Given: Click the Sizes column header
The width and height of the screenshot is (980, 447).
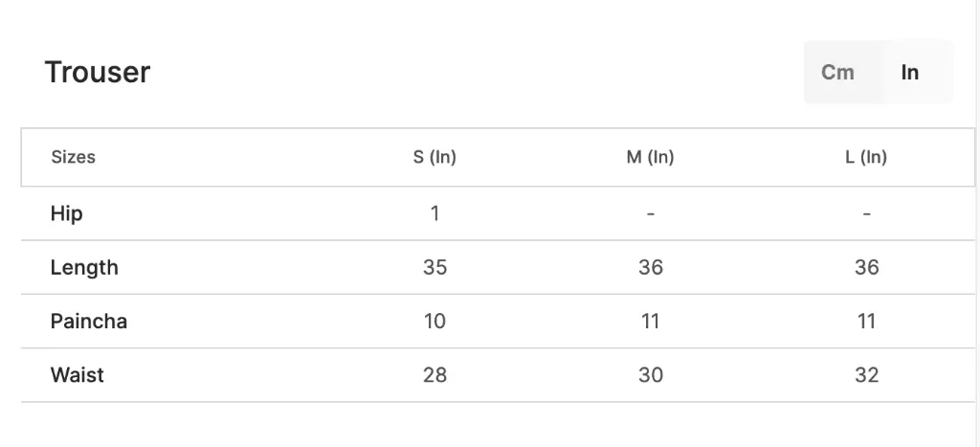Looking at the screenshot, I should click(73, 157).
